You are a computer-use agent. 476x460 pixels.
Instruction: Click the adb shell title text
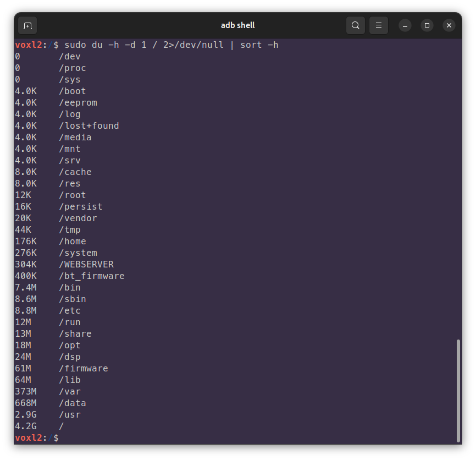click(238, 25)
